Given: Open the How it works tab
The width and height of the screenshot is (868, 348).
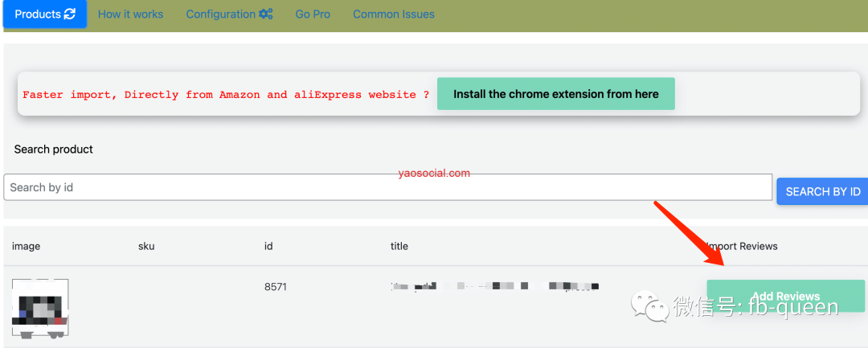Looking at the screenshot, I should click(x=131, y=14).
